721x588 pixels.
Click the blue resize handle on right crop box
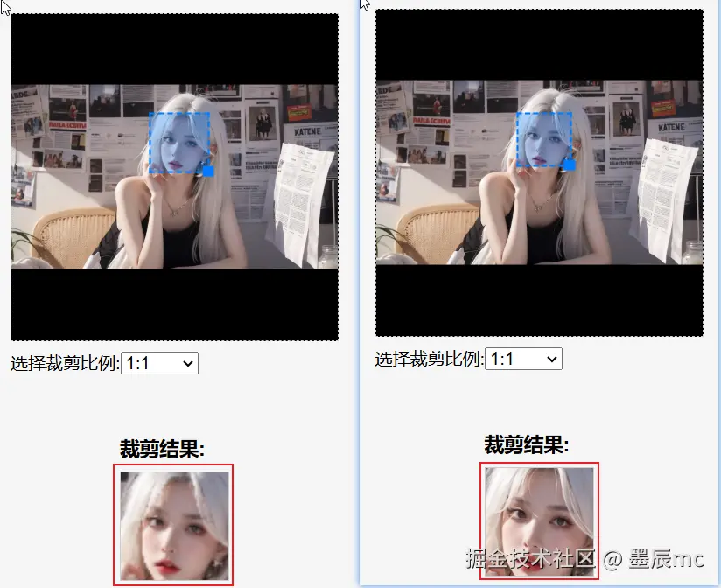[570, 166]
